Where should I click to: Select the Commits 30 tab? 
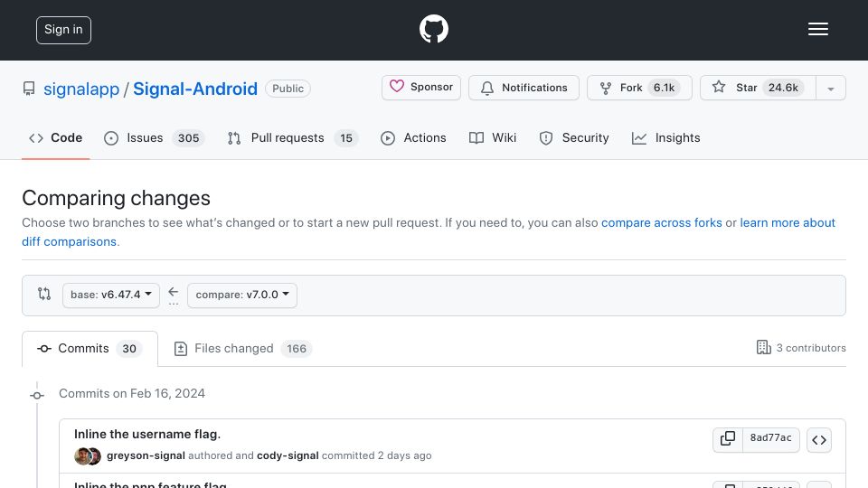coord(90,349)
